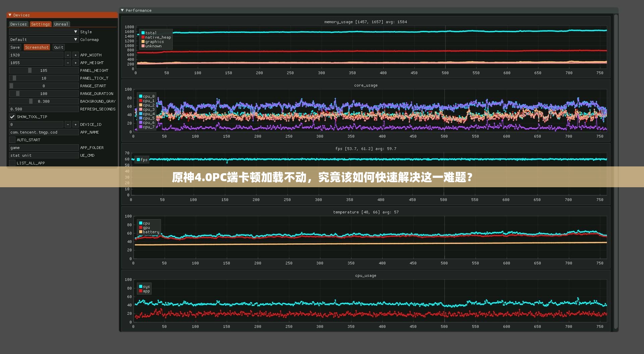Image resolution: width=644 pixels, height=354 pixels.
Task: Click the core_usage chart title
Action: pos(366,85)
